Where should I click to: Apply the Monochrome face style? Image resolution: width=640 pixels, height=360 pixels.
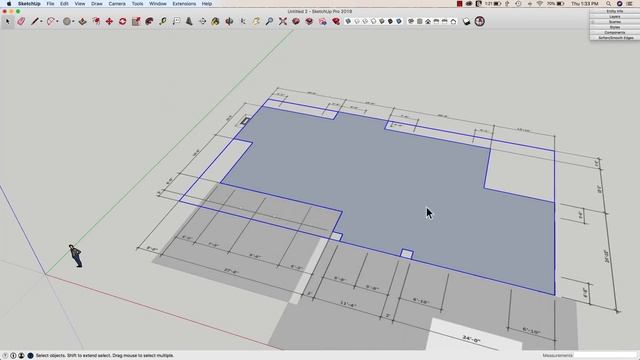tap(398, 21)
